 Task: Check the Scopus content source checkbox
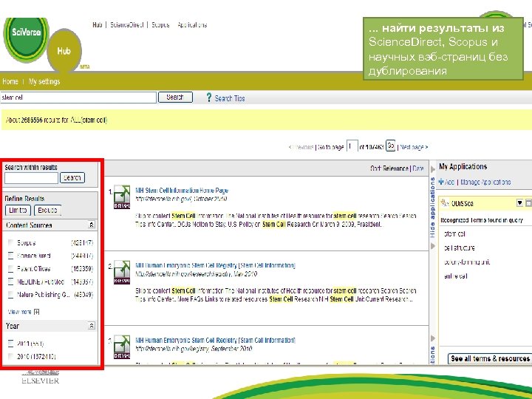click(x=10, y=242)
